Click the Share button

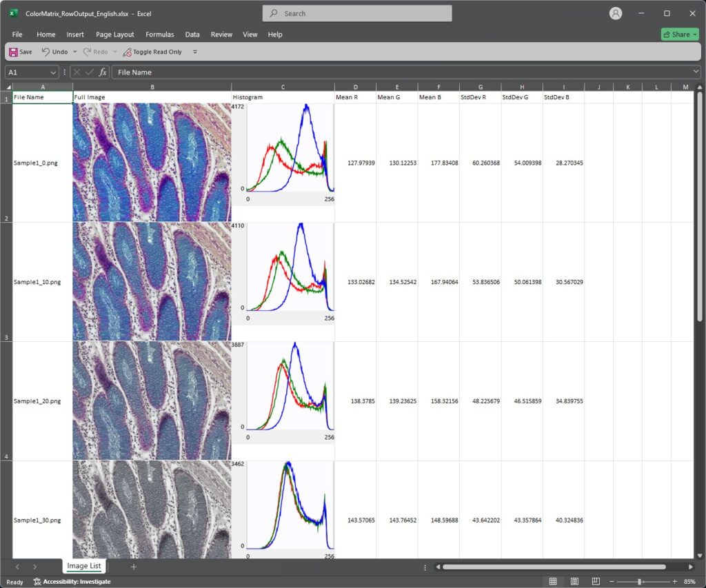pos(679,34)
